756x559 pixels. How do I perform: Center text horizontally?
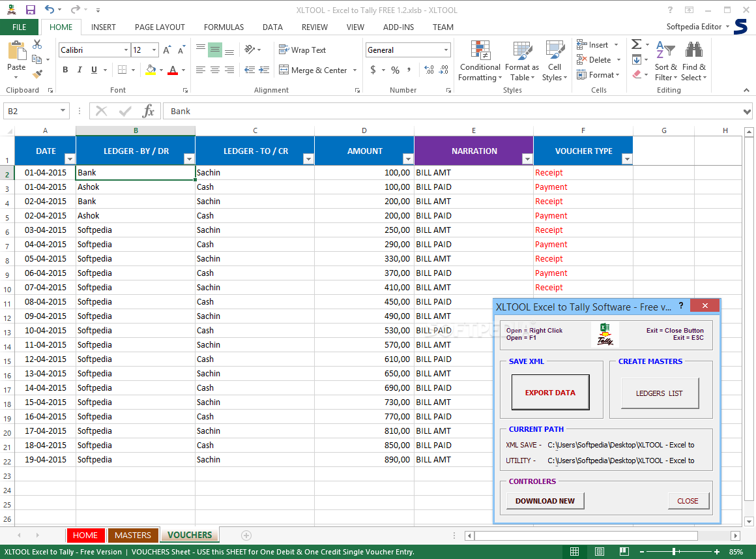tap(215, 70)
